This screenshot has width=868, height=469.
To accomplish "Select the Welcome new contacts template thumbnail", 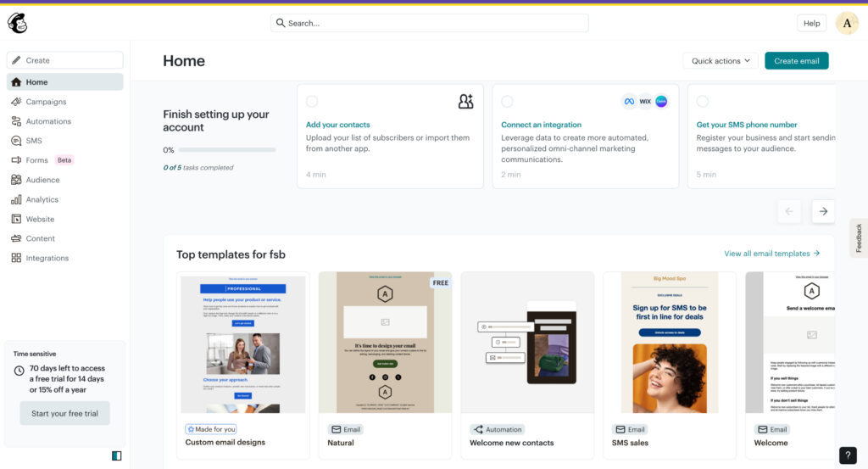I will coord(527,342).
